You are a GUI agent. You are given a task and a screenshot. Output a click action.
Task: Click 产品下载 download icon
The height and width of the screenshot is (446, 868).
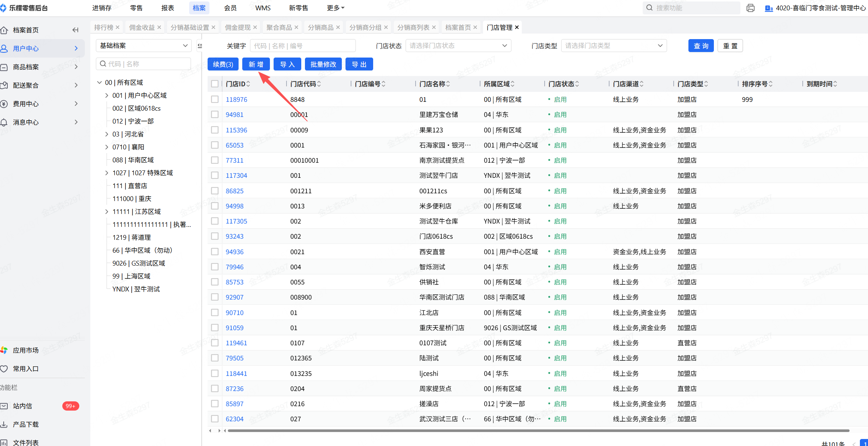point(4,424)
